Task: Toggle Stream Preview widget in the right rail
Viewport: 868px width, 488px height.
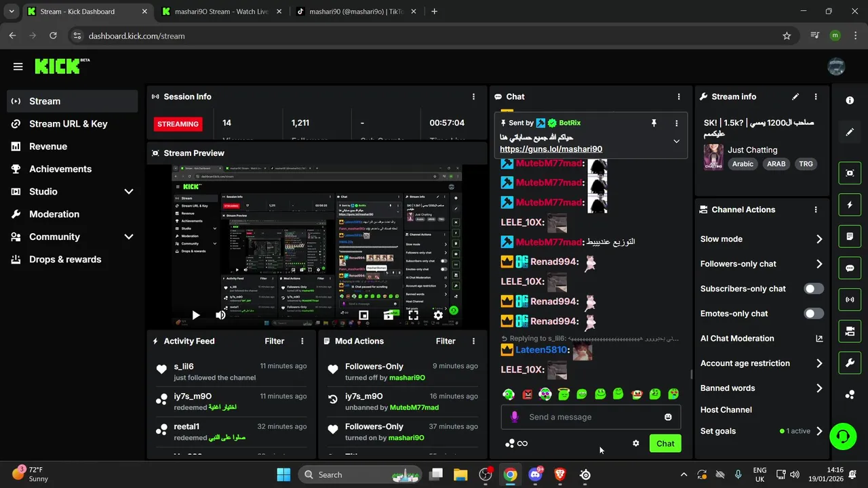Action: tap(850, 173)
